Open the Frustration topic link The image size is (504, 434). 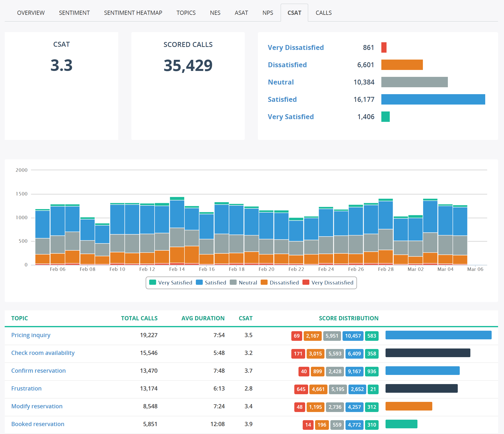tap(26, 389)
